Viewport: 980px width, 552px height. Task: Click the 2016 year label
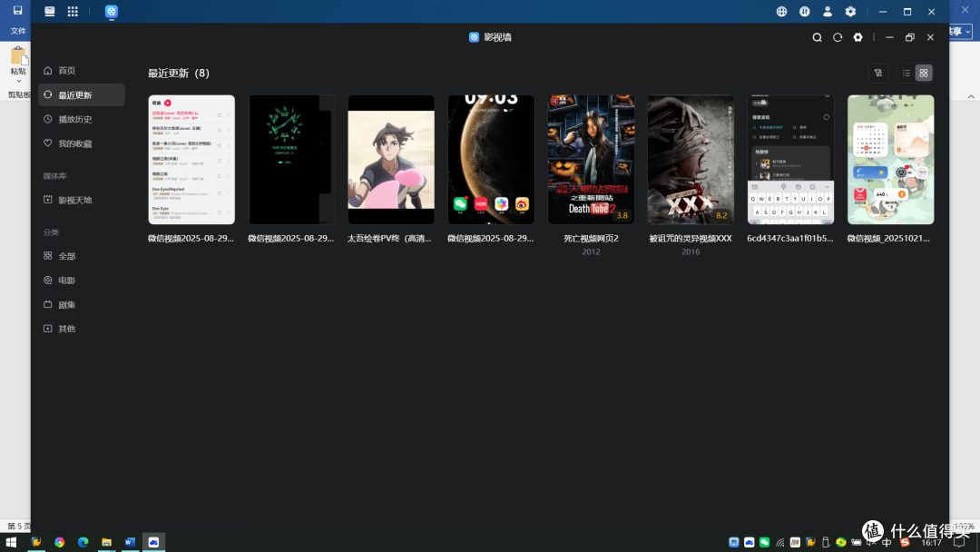pyautogui.click(x=691, y=251)
